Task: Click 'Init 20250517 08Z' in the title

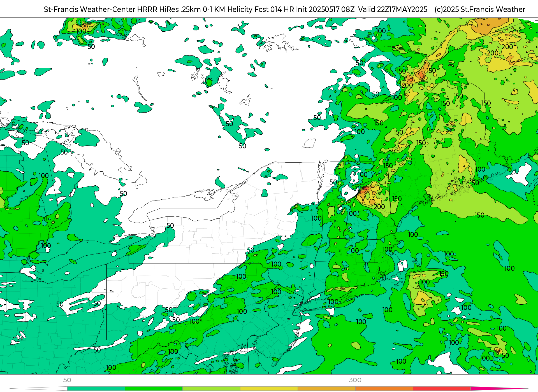Action: [325, 10]
